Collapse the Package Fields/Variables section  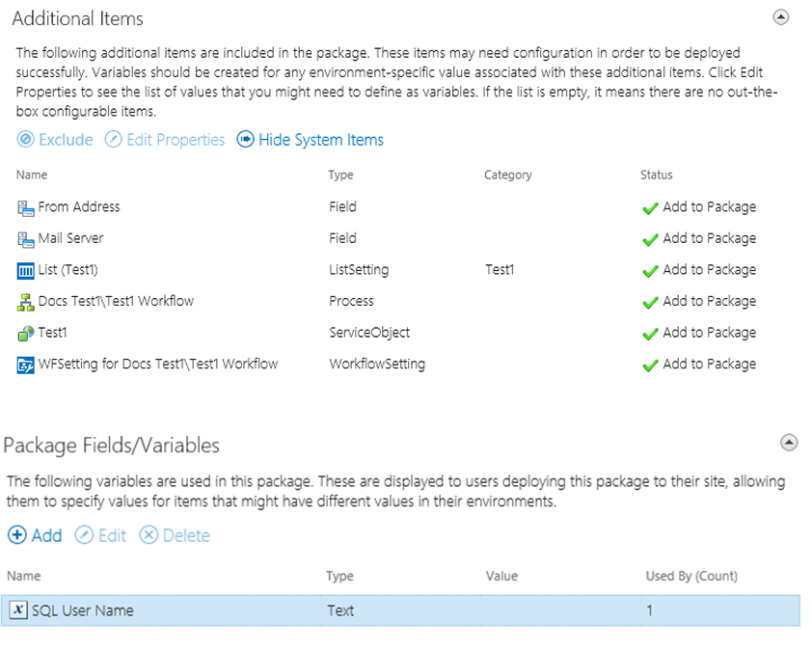click(x=789, y=443)
